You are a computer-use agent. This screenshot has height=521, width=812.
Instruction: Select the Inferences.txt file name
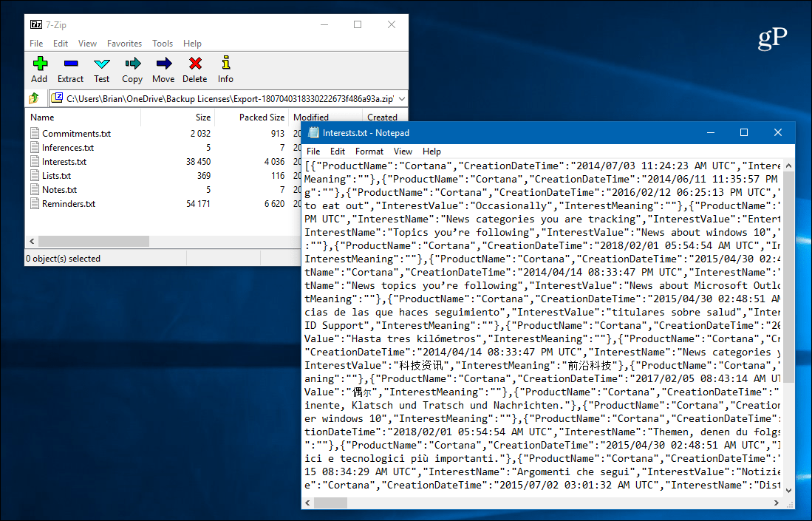tap(68, 148)
